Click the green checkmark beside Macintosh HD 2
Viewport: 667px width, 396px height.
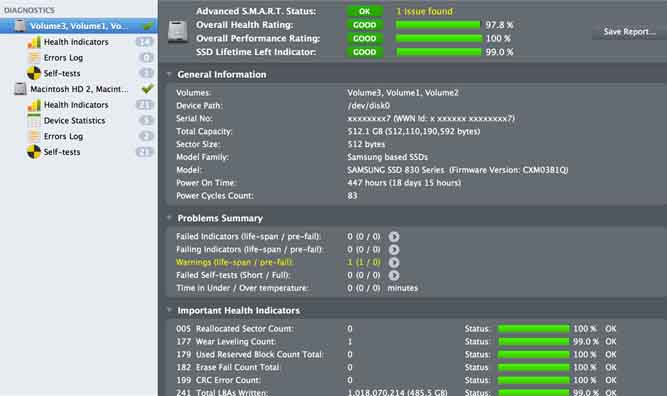(x=148, y=88)
